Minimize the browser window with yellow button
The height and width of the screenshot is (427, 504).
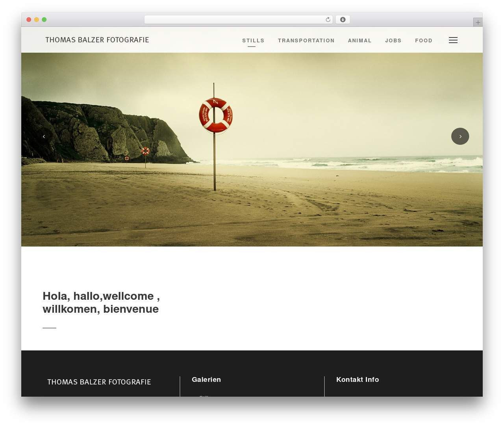coord(37,20)
